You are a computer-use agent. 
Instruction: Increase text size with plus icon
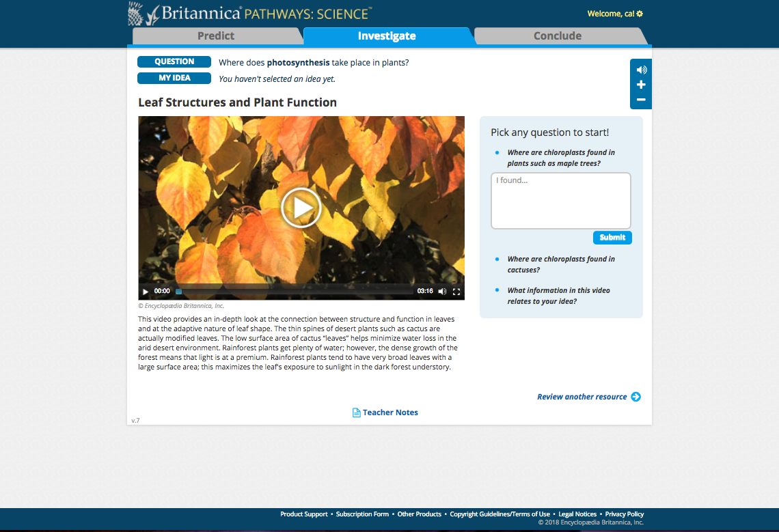pos(641,85)
